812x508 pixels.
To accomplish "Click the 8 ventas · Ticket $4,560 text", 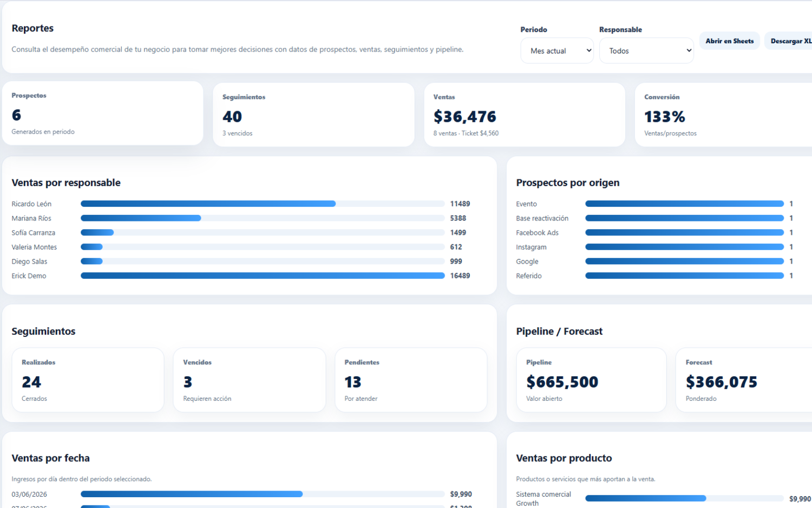I will tap(466, 133).
